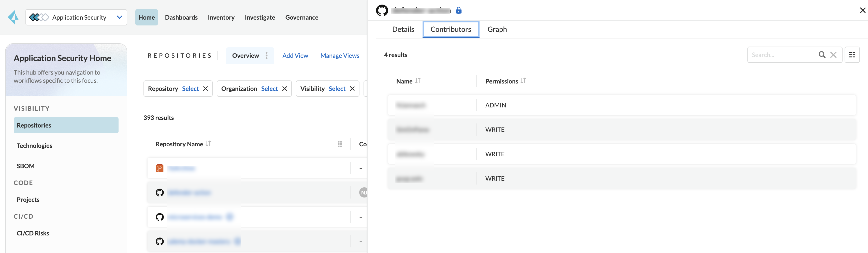868x253 pixels.
Task: Select Technologies in the sidebar
Action: pyautogui.click(x=34, y=146)
